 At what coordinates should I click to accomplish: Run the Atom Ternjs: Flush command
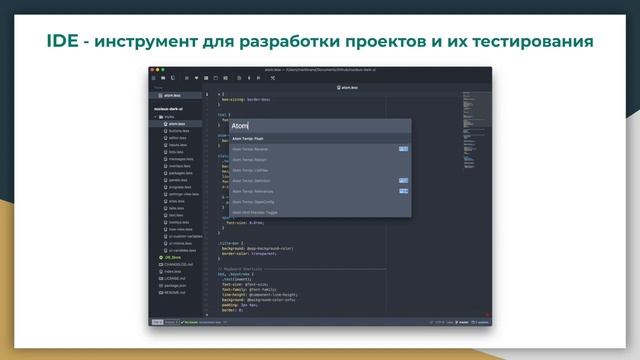(320, 139)
